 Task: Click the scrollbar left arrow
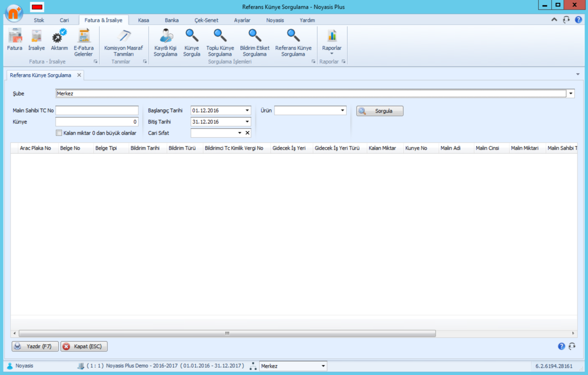tap(14, 333)
